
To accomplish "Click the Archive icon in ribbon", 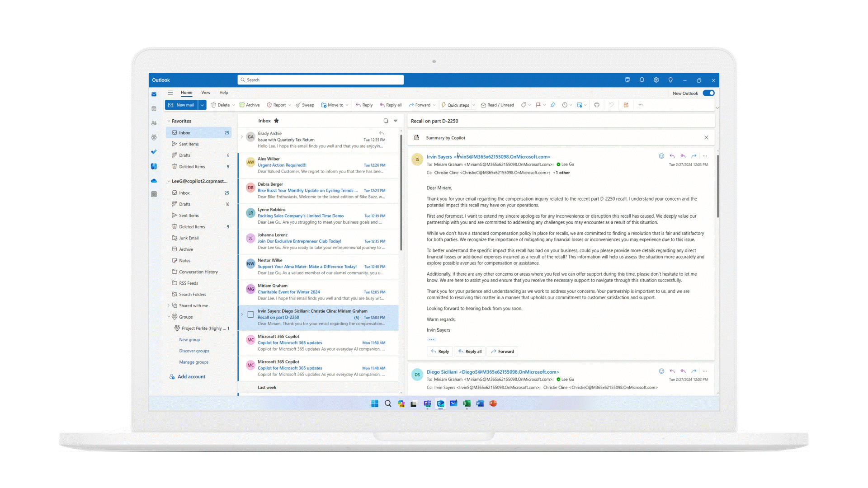I will pos(249,105).
